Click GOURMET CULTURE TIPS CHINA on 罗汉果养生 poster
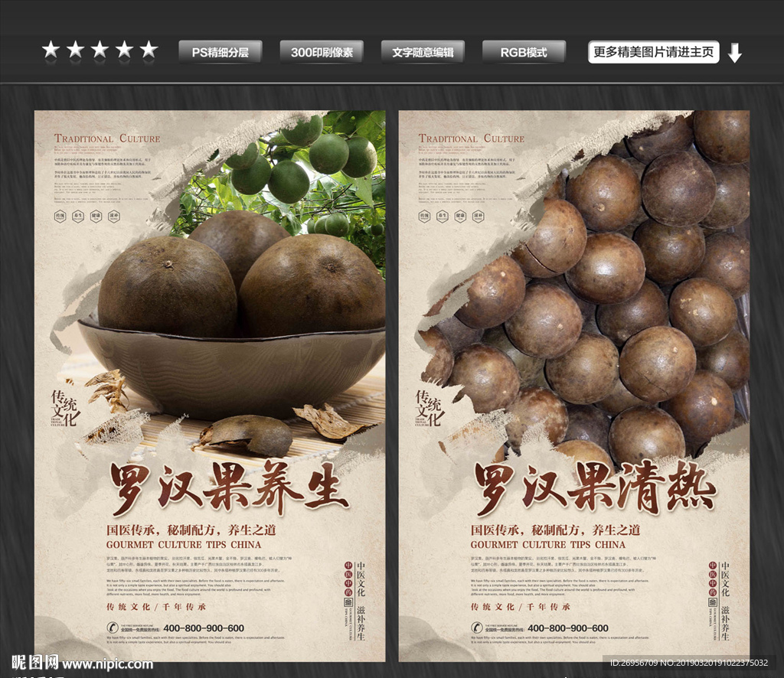The image size is (784, 678). coord(184,545)
